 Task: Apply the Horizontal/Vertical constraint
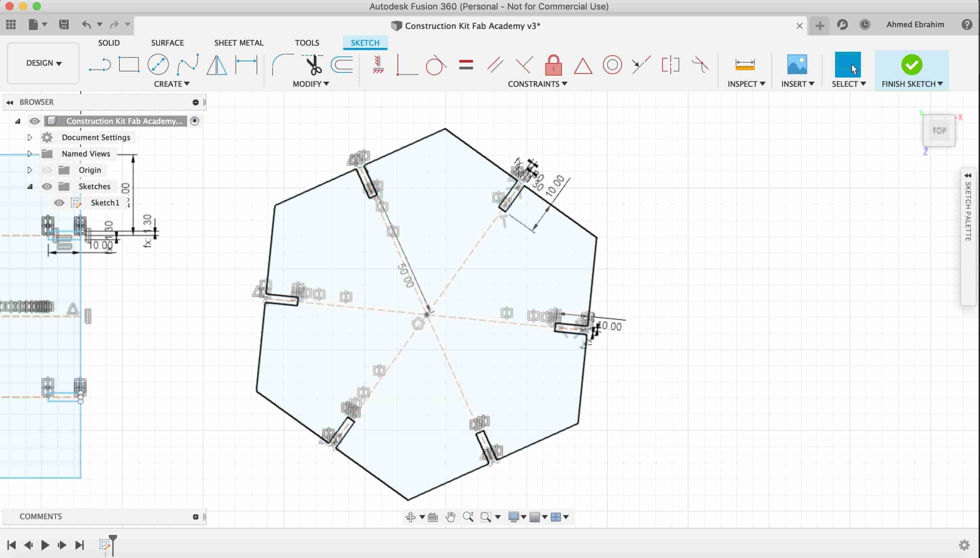[x=378, y=64]
